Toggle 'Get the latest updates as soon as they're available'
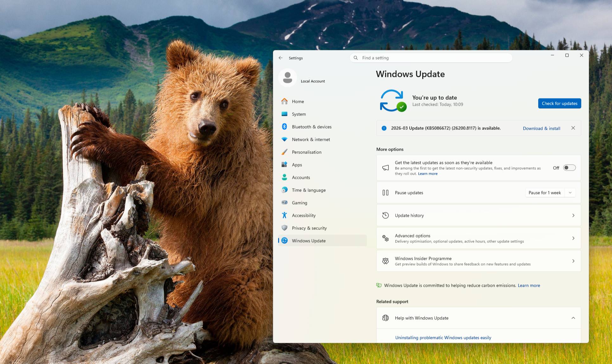This screenshot has width=612, height=364. 569,168
